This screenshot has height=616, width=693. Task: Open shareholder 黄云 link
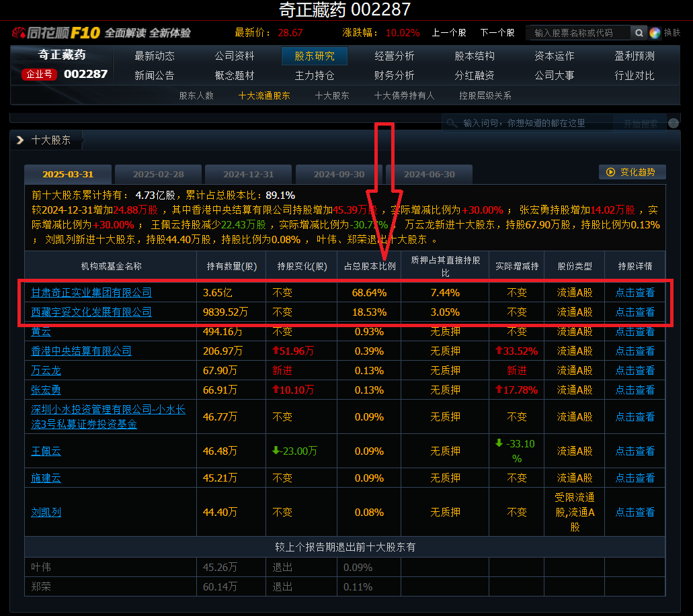point(41,332)
